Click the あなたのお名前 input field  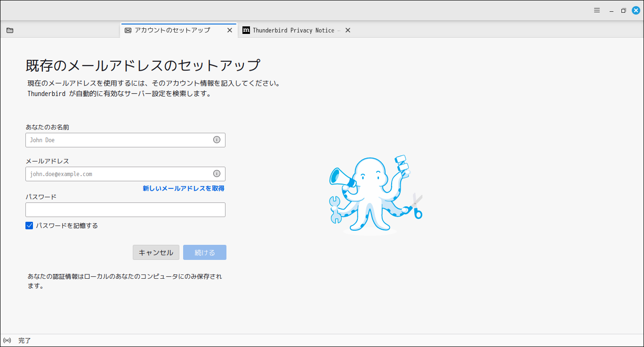(x=125, y=140)
